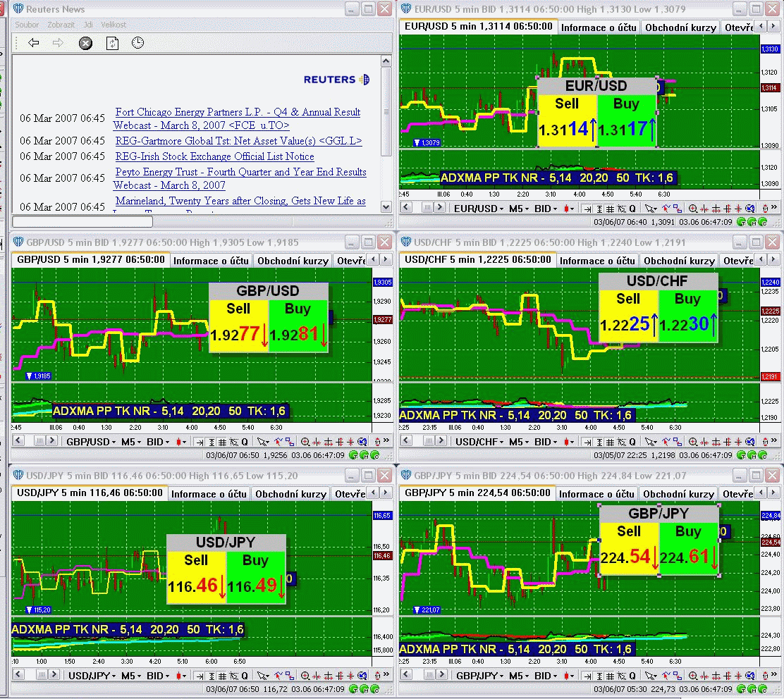Click zoom in magnifier in GBP/JPY toolbar
The height and width of the screenshot is (699, 784).
(693, 676)
